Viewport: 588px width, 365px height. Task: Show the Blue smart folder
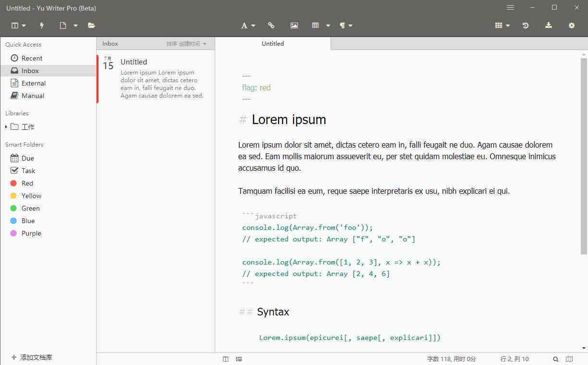tap(48, 221)
